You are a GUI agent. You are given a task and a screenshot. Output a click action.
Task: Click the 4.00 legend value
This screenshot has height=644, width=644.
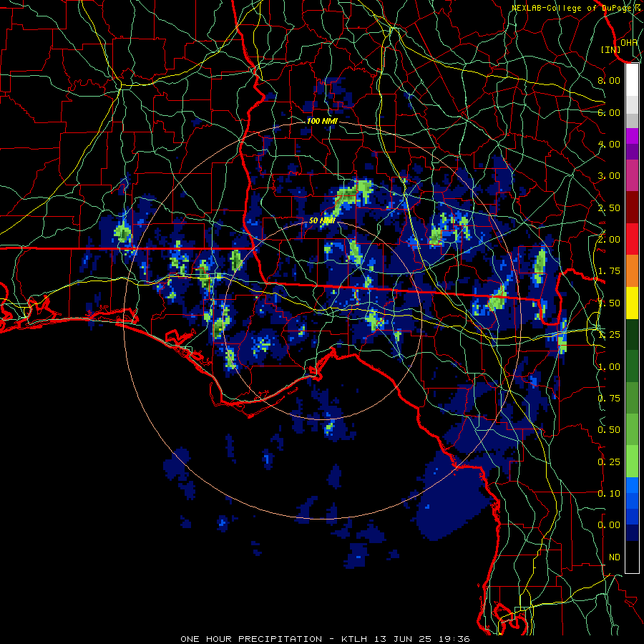pyautogui.click(x=609, y=144)
